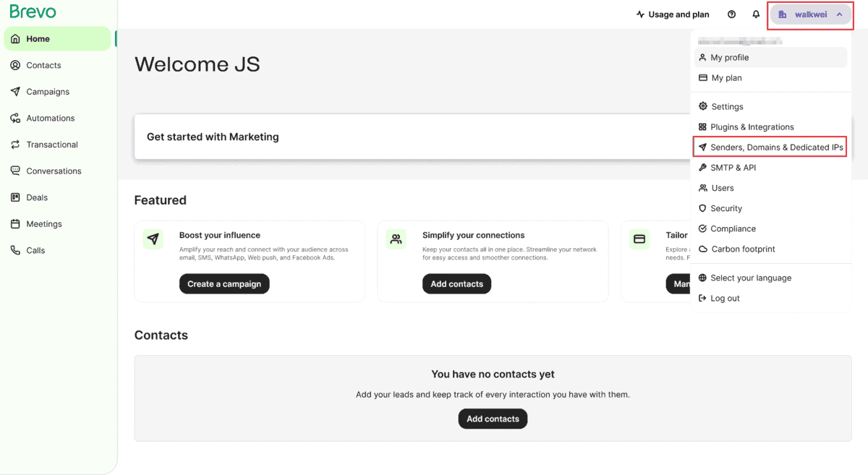The width and height of the screenshot is (868, 475).
Task: Log out from the account menu
Action: (x=725, y=298)
